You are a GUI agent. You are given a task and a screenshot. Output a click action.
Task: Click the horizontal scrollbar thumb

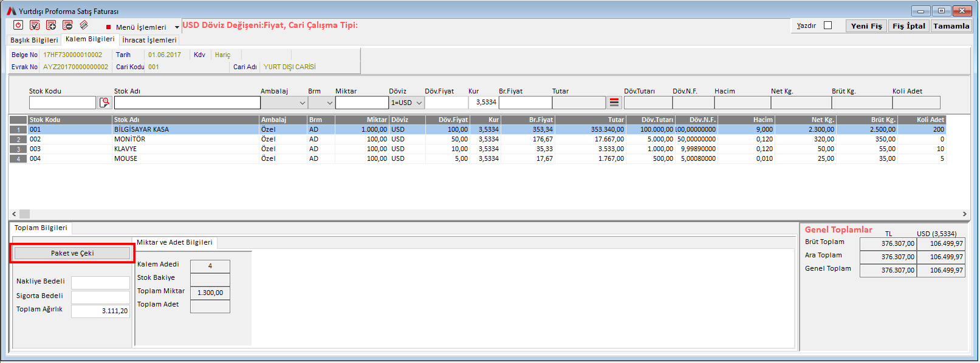pos(24,214)
